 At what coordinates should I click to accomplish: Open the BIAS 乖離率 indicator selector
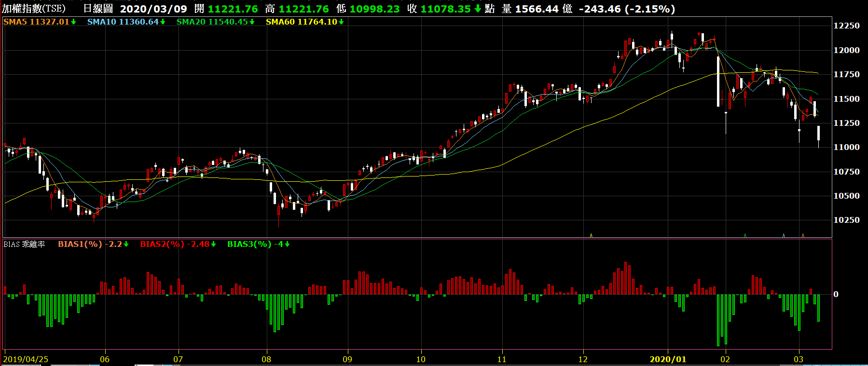(x=24, y=244)
